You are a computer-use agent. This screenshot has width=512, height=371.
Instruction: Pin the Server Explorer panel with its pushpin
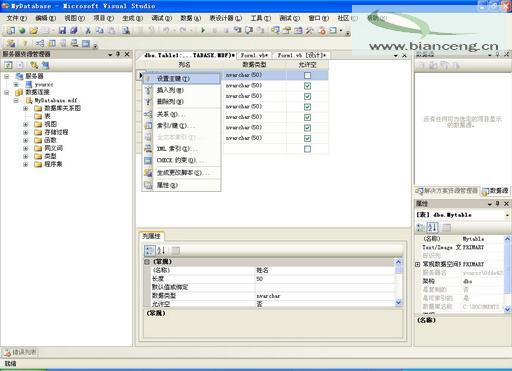point(118,54)
